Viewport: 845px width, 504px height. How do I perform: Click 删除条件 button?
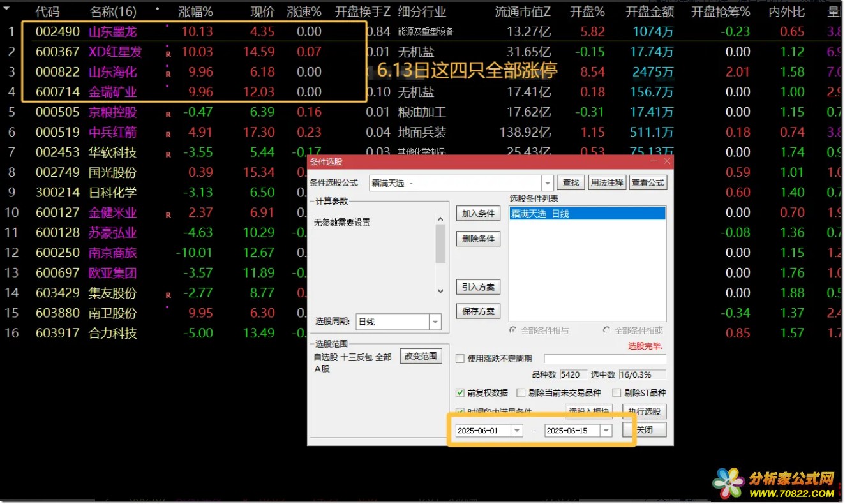[478, 239]
